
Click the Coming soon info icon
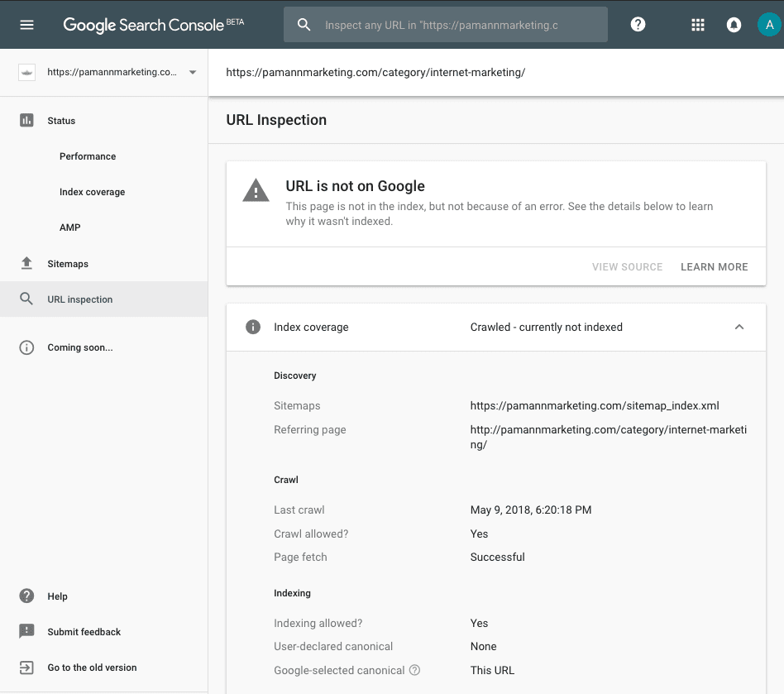(26, 347)
